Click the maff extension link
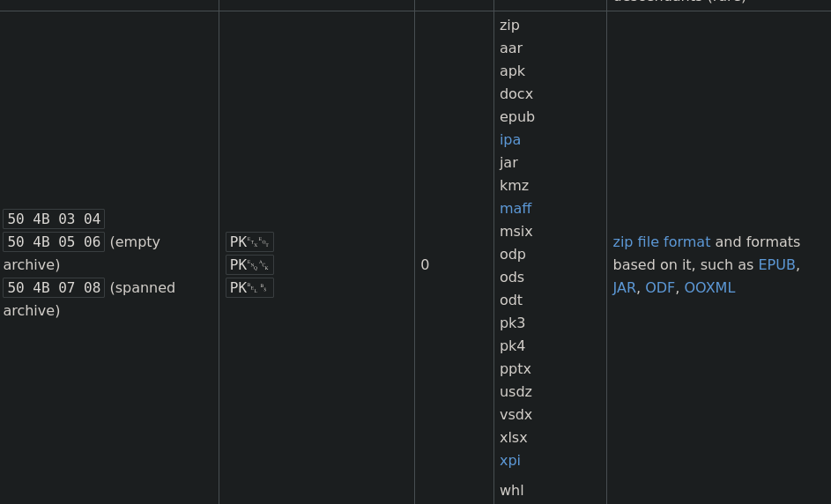The height and width of the screenshot is (504, 831). tap(516, 209)
